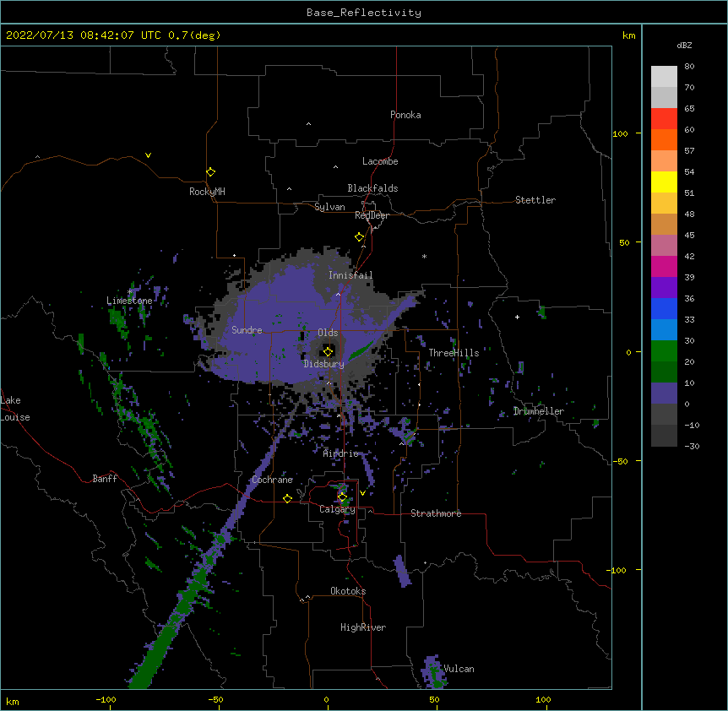The width and height of the screenshot is (728, 711).
Task: Click the Lacombe city label
Action: click(380, 161)
